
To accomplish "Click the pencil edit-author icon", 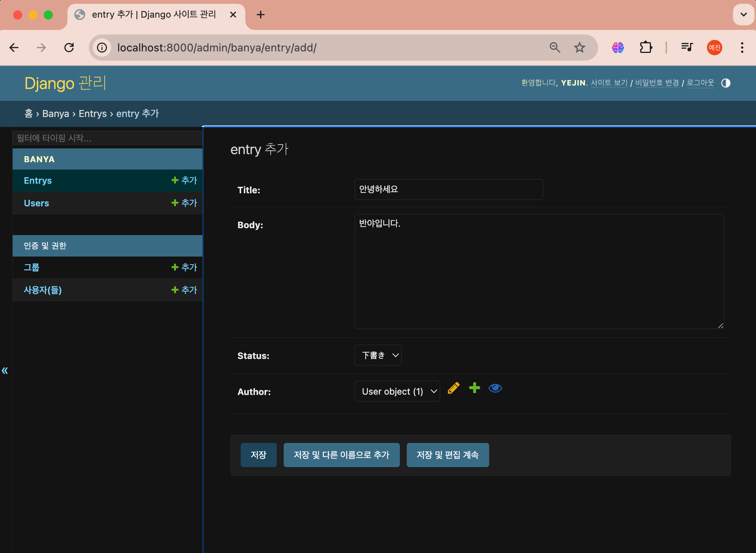I will tap(454, 388).
